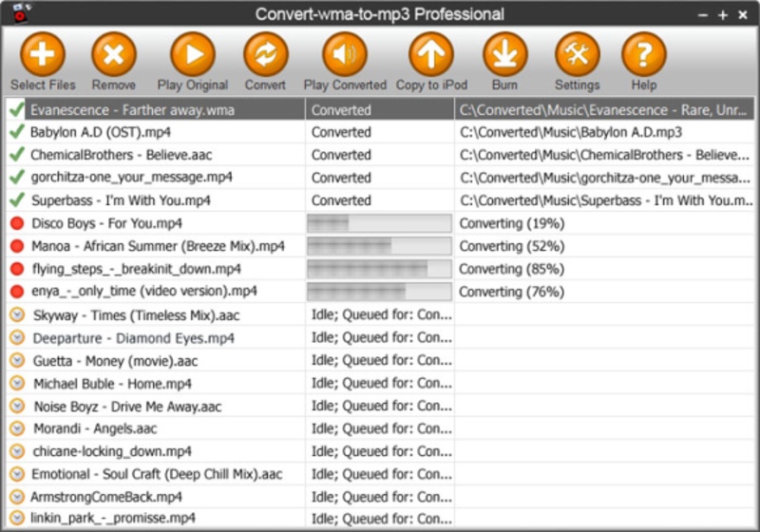The height and width of the screenshot is (532, 760).
Task: Select file name Skyway - Times (Timeless Mix).aac
Action: coord(136,315)
